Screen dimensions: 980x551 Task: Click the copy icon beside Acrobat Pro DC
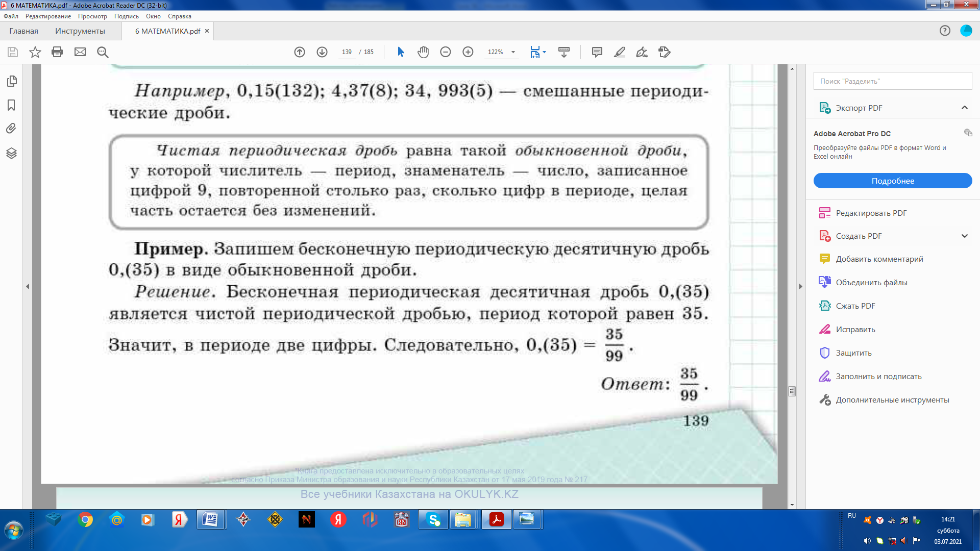[968, 133]
